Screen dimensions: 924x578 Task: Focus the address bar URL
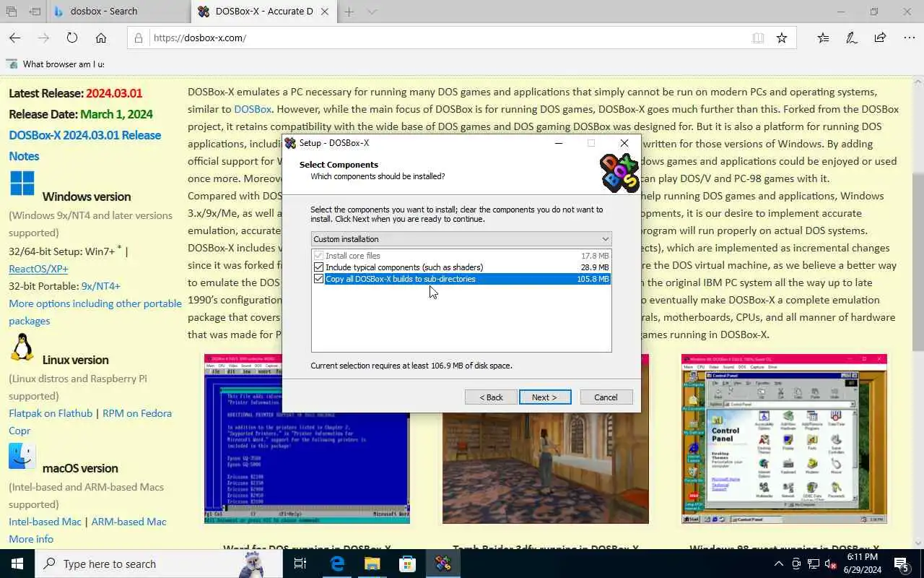[x=448, y=38]
